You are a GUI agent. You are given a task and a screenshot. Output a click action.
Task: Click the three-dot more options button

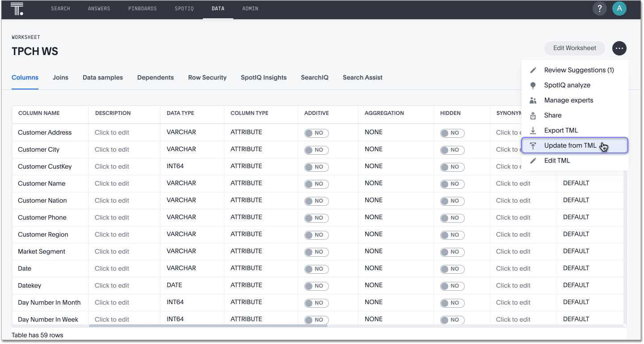click(619, 48)
